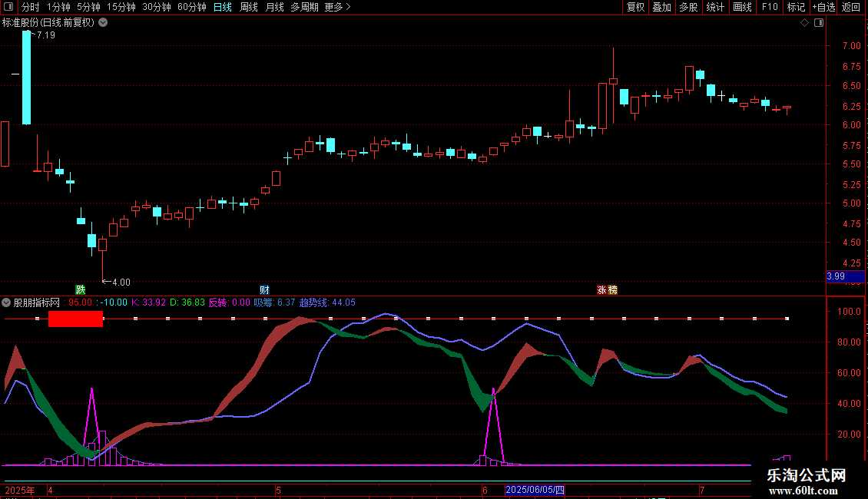This screenshot has width=868, height=499.
Task: Open the 统计 statistics tool
Action: tap(715, 7)
